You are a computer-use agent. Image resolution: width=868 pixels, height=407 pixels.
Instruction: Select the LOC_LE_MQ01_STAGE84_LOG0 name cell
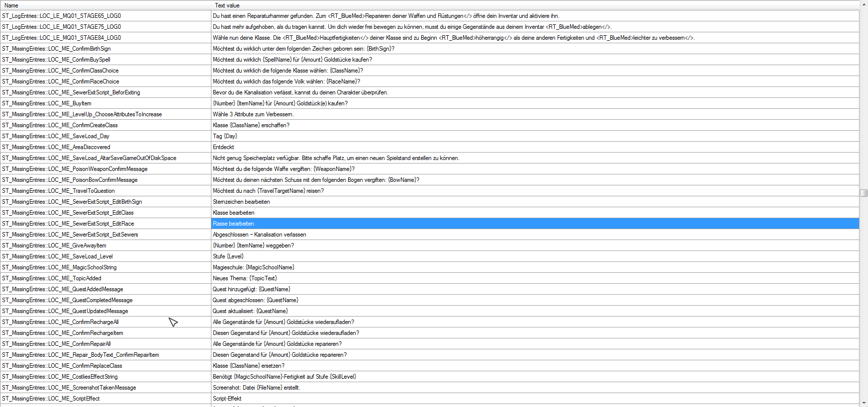105,38
